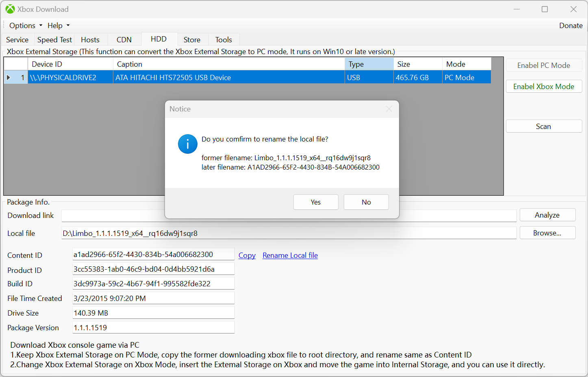This screenshot has width=588, height=377.
Task: Switch to the Speed Test tab
Action: coord(54,40)
